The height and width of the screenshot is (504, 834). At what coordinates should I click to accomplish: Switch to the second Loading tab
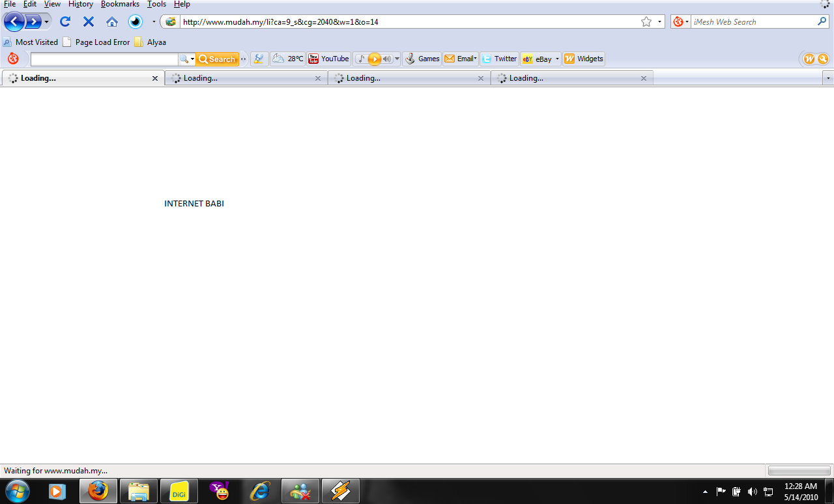(246, 78)
